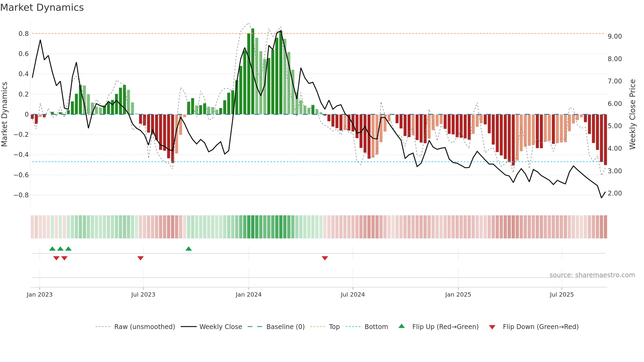Click the gray dashed Raw legend line icon

103,327
